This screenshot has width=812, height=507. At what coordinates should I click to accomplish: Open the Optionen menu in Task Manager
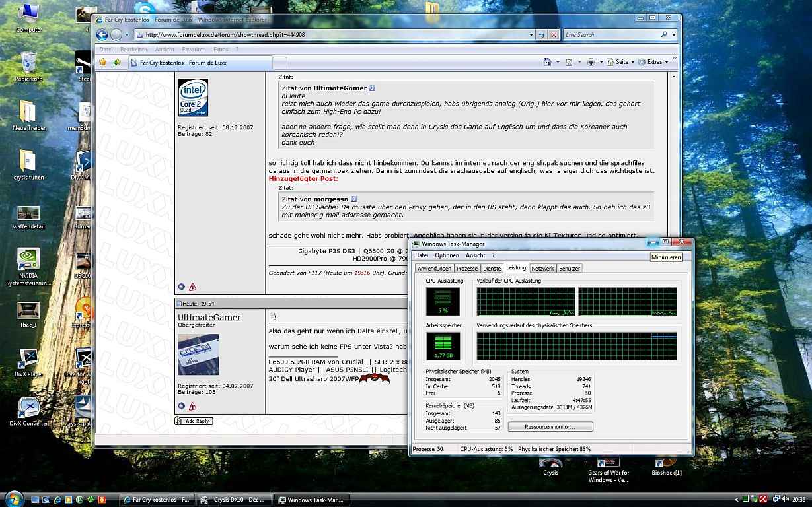click(447, 255)
